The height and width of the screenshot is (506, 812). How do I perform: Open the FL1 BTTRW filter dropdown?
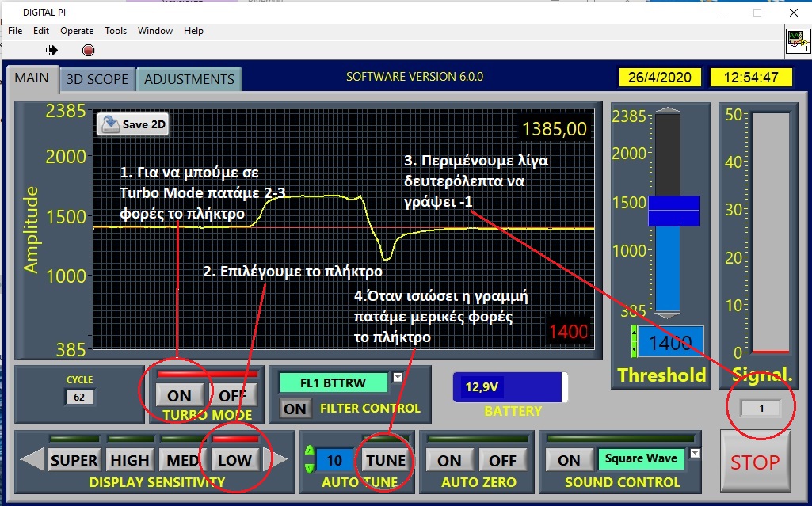(x=398, y=378)
